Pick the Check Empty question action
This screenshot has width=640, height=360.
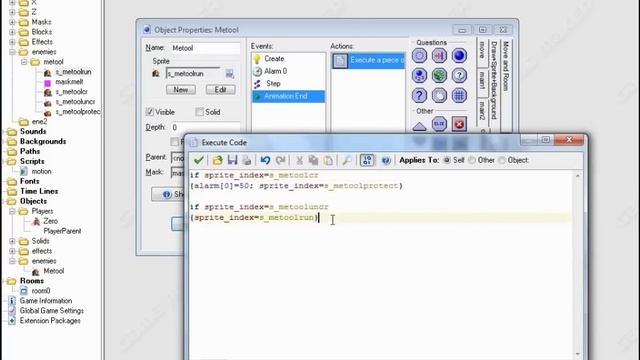tap(419, 56)
